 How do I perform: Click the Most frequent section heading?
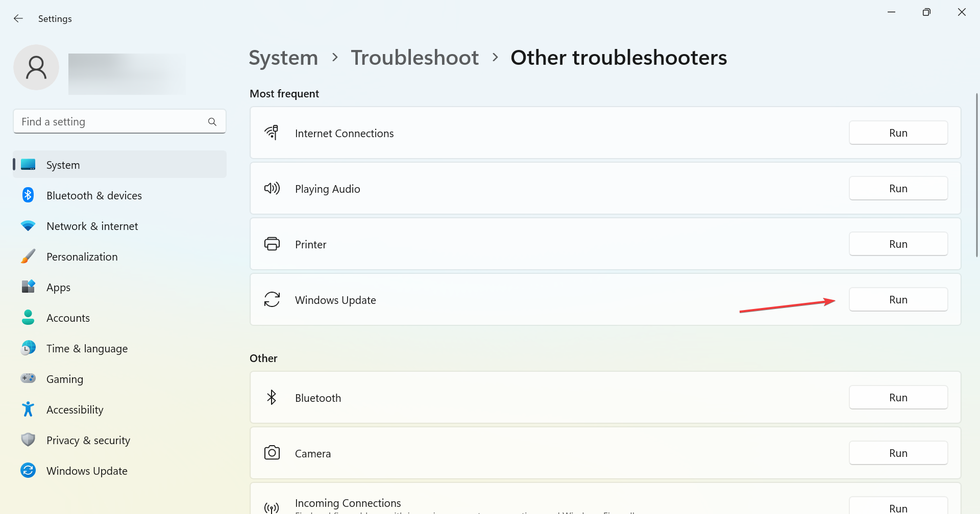click(x=284, y=94)
